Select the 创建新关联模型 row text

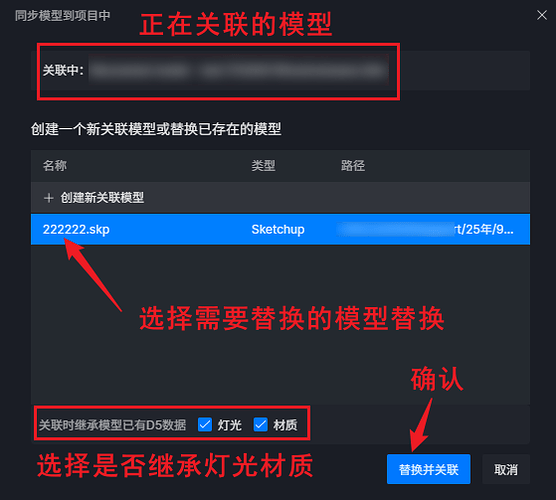(102, 198)
